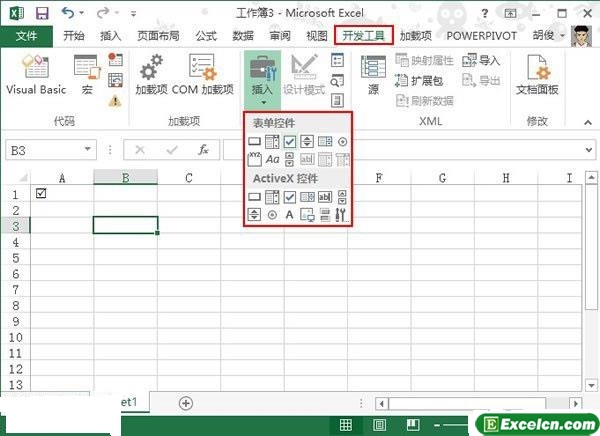Image resolution: width=600 pixels, height=436 pixels.
Task: Select the ActiveX Check Box control
Action: [290, 197]
